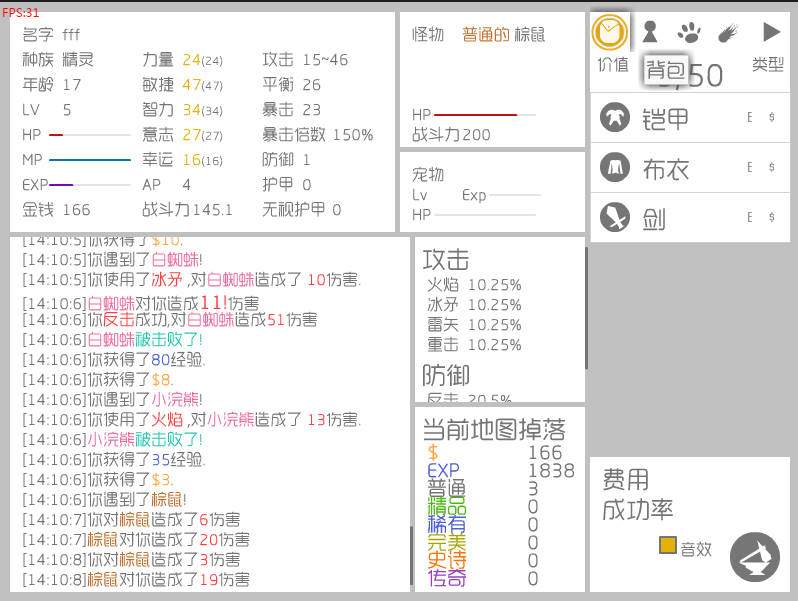Click the player MP bar
The image size is (798, 601).
(x=90, y=160)
